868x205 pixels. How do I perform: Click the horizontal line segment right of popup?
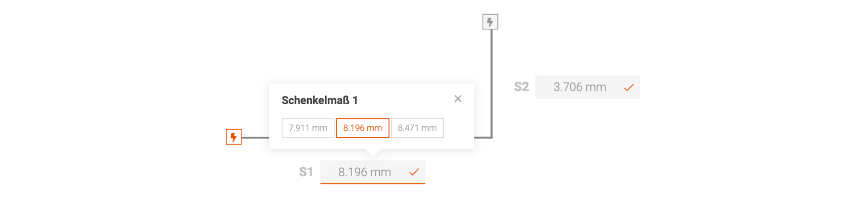482,138
